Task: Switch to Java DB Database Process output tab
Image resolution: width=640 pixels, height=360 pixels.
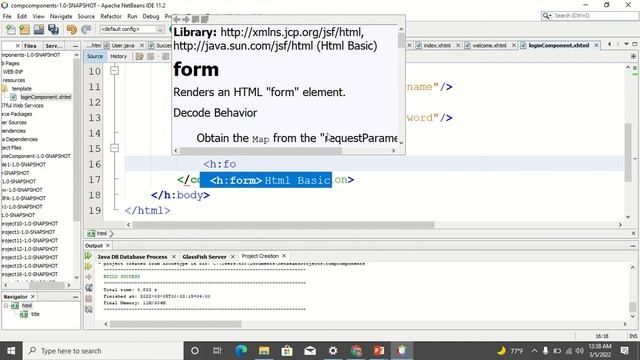Action: coord(132,257)
